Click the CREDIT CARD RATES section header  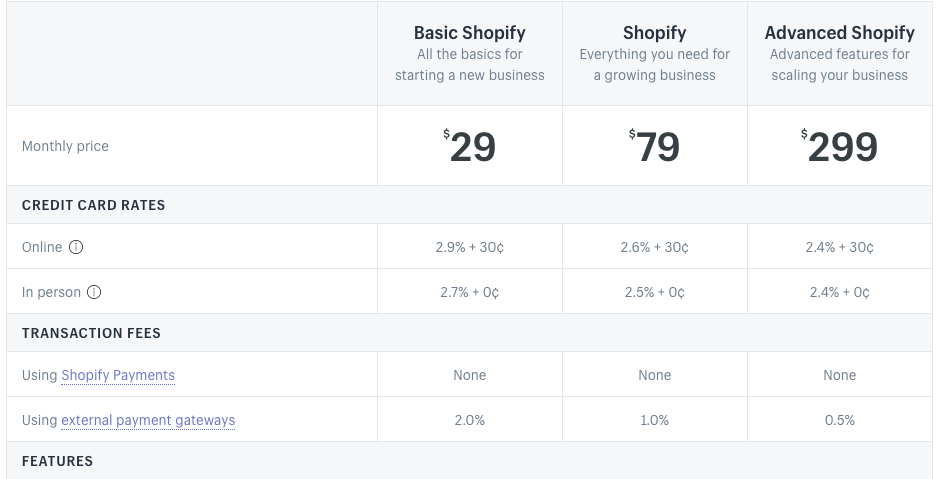(x=93, y=205)
